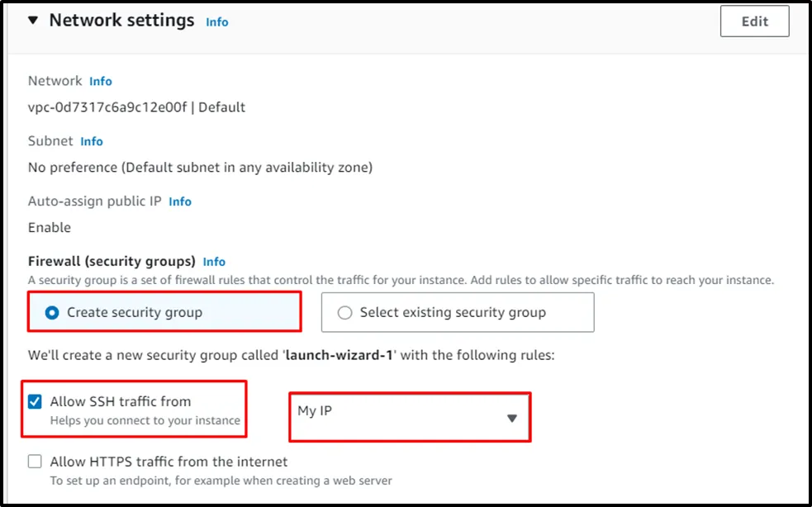The height and width of the screenshot is (507, 812).
Task: Open the Firewall security groups Info link
Action: (x=214, y=262)
